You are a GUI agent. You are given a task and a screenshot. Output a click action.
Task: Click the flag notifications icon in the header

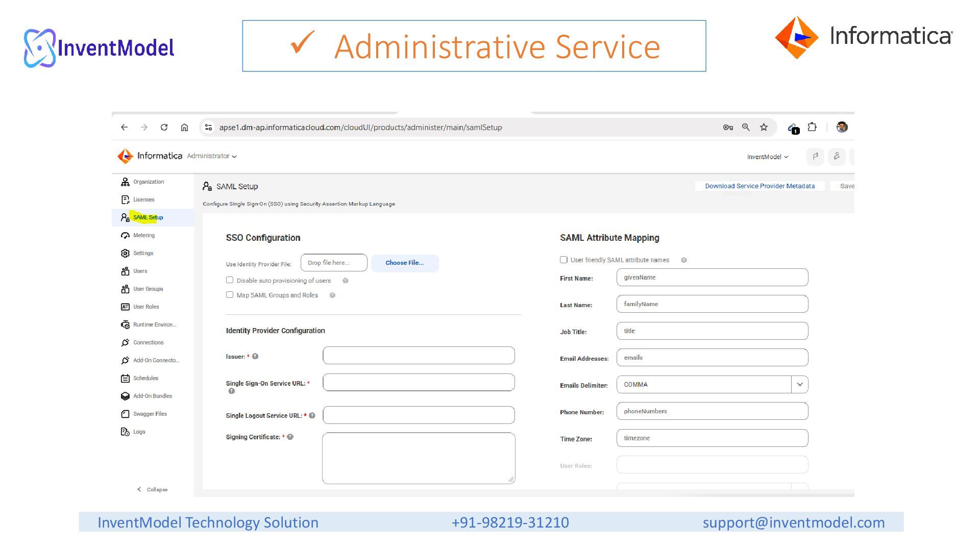pyautogui.click(x=815, y=157)
